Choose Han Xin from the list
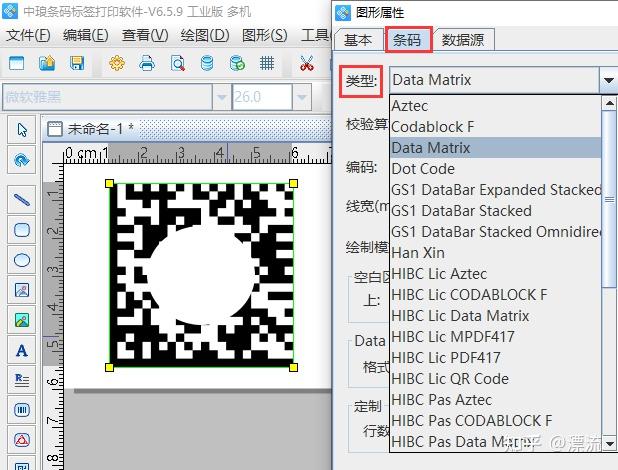This screenshot has width=618, height=470. tap(495, 253)
